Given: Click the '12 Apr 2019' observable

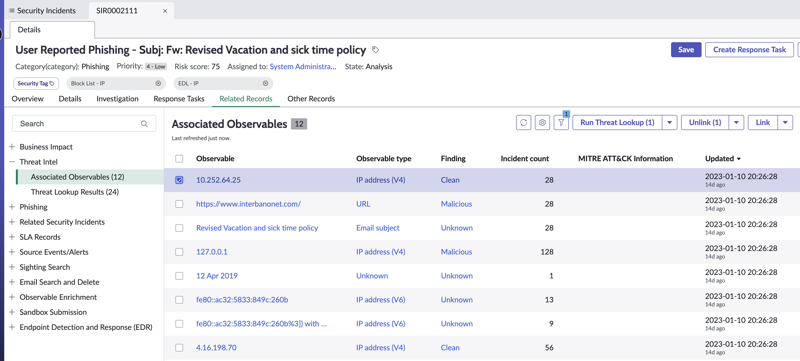Looking at the screenshot, I should click(x=217, y=276).
